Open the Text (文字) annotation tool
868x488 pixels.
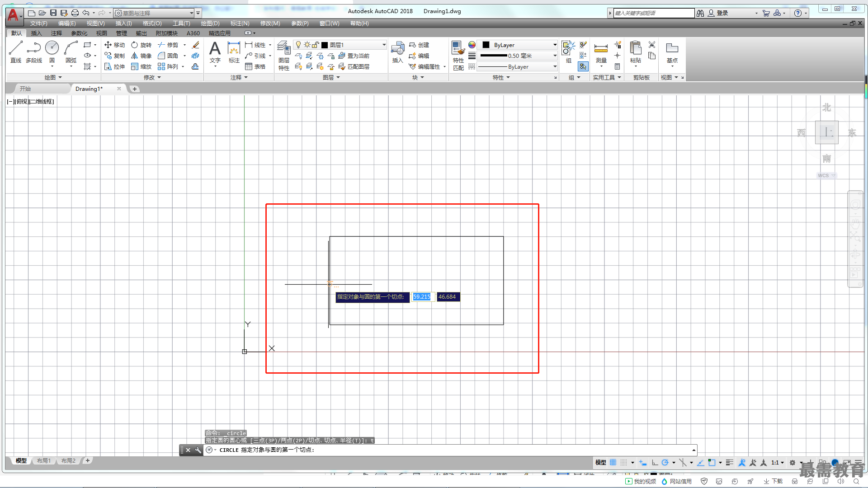pos(215,52)
